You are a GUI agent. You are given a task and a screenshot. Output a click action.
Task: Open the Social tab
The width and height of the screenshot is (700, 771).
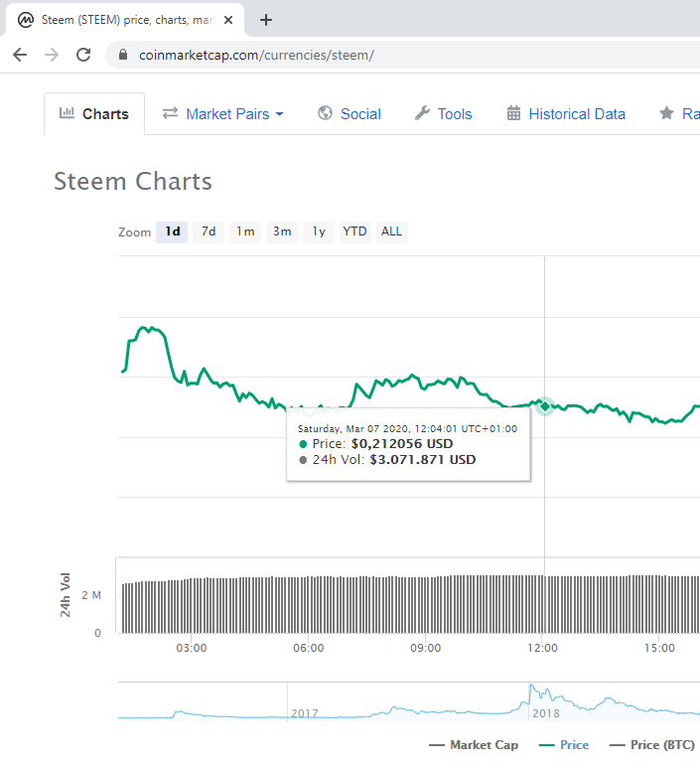click(x=350, y=113)
